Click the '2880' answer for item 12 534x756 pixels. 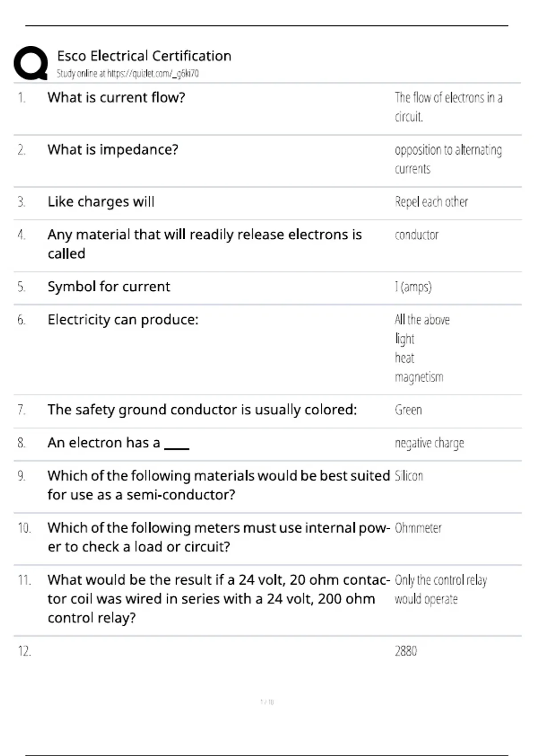pyautogui.click(x=406, y=651)
